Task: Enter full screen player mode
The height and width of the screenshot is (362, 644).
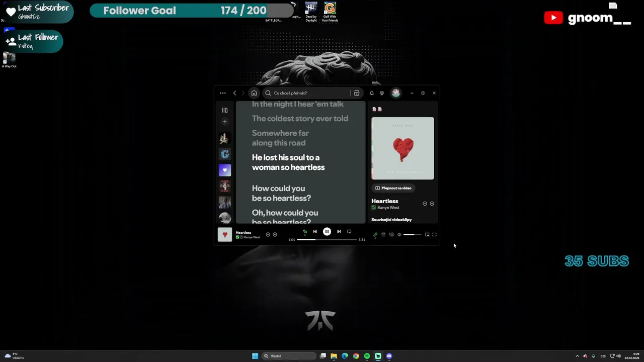Action: (x=434, y=235)
